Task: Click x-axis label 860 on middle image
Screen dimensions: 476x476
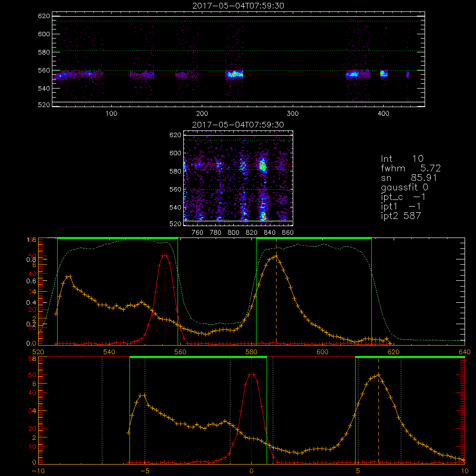Action: click(288, 233)
